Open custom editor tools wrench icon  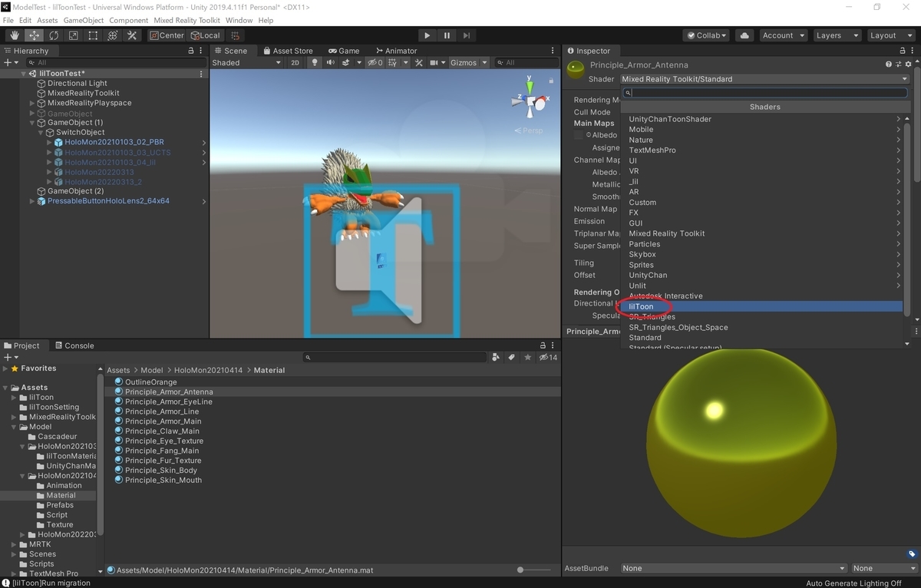(132, 35)
